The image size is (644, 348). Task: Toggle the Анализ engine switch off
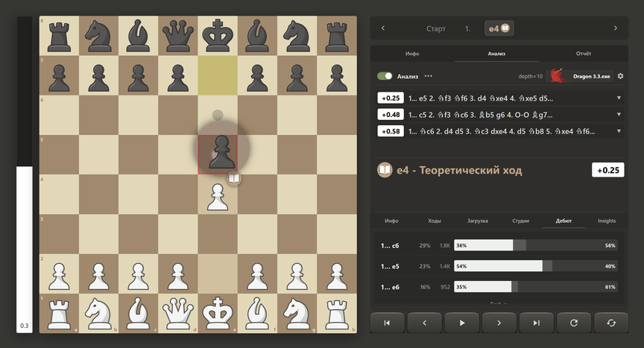[385, 76]
